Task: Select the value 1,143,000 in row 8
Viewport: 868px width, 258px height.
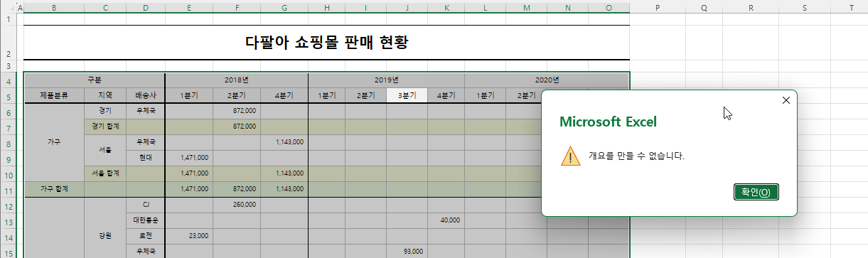Action: (284, 142)
